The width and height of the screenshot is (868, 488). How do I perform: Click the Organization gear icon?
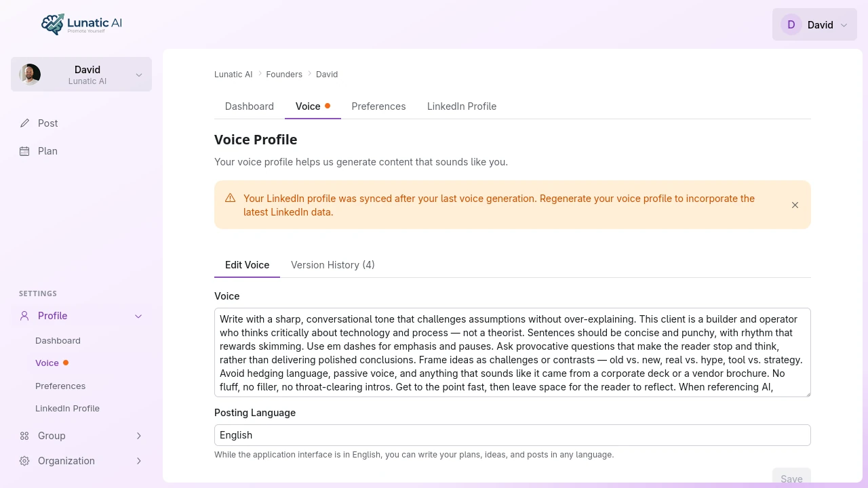[25, 461]
